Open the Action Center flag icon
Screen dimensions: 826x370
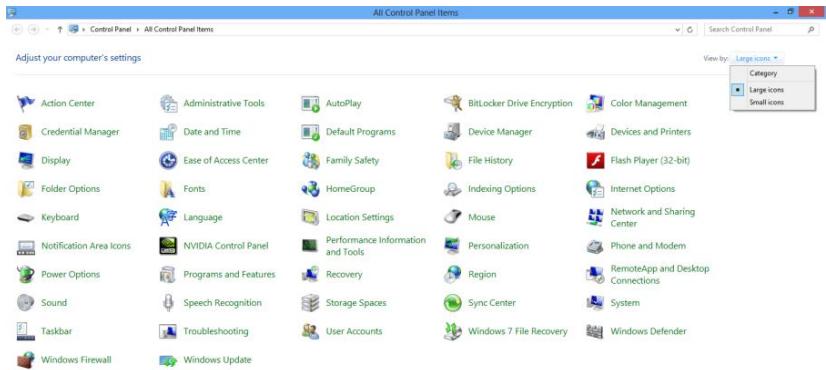pyautogui.click(x=25, y=103)
